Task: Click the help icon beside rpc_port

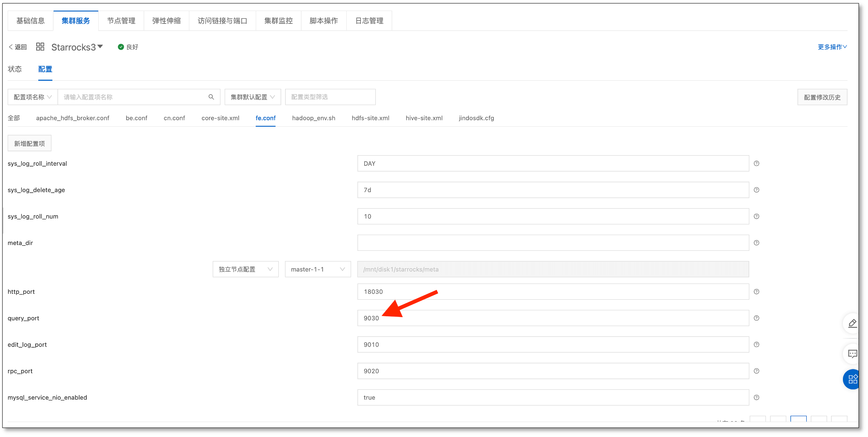Action: point(757,371)
